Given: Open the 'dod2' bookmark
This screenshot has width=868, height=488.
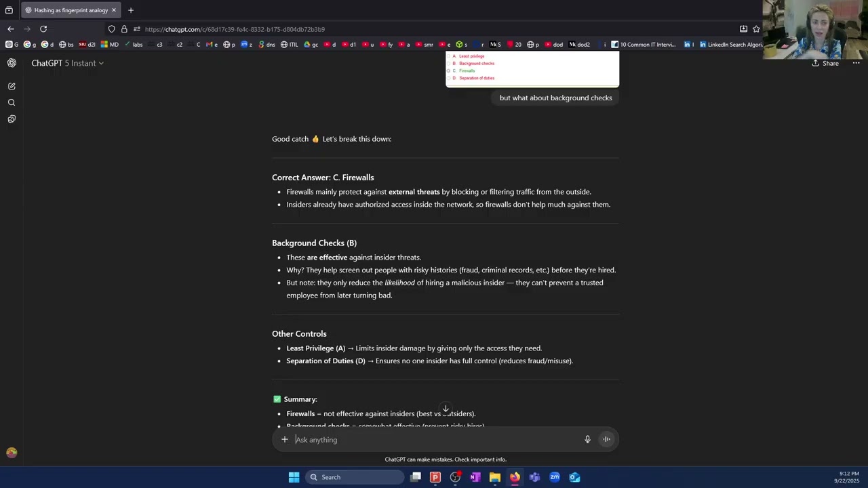Looking at the screenshot, I should [580, 45].
